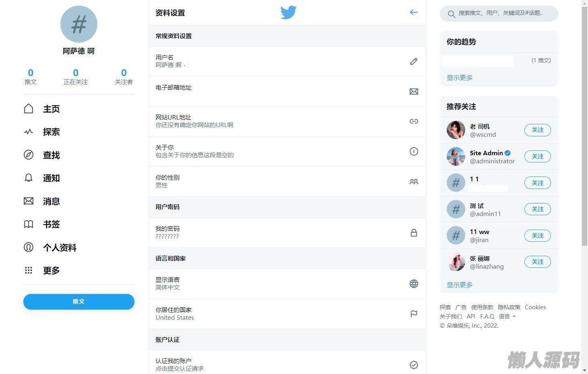
Task: Click the search magnifier icon
Action: click(452, 14)
